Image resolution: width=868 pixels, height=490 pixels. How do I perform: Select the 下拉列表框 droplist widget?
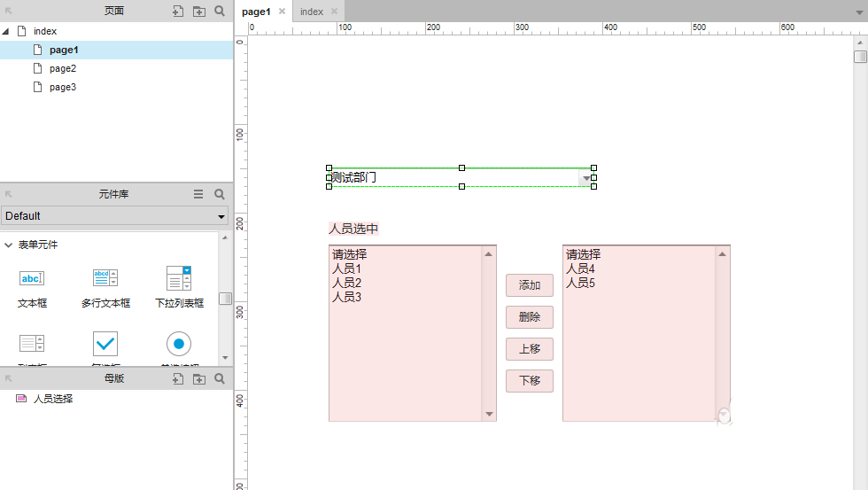point(179,286)
